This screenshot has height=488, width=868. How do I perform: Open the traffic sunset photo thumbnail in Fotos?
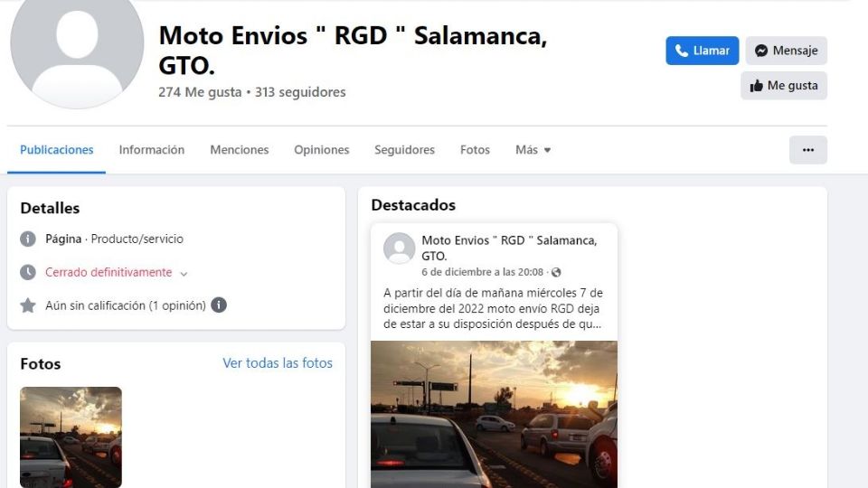pos(71,437)
